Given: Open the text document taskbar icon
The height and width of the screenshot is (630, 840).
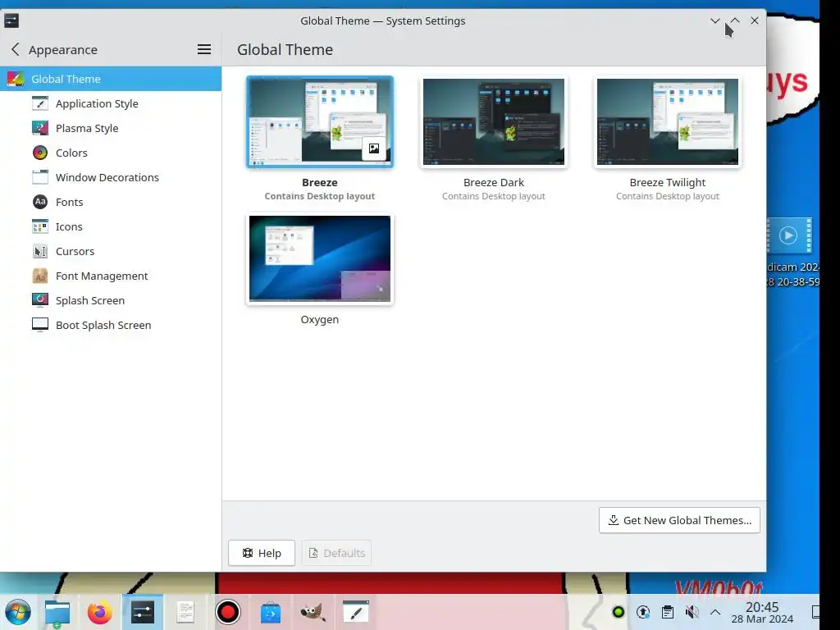Looking at the screenshot, I should pyautogui.click(x=185, y=612).
